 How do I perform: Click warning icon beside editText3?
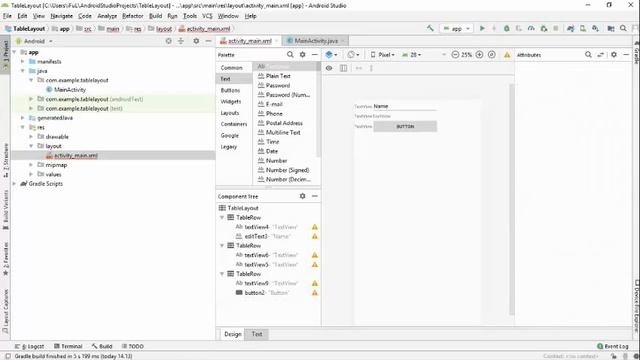tap(315, 236)
